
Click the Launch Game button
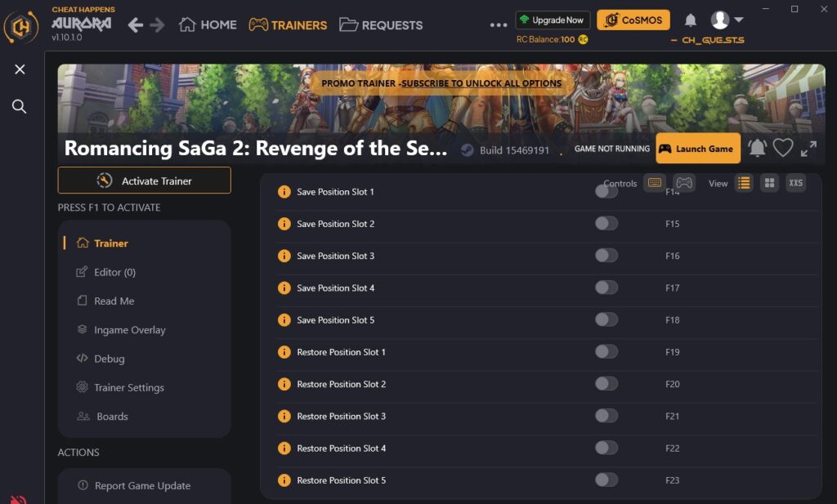[698, 149]
